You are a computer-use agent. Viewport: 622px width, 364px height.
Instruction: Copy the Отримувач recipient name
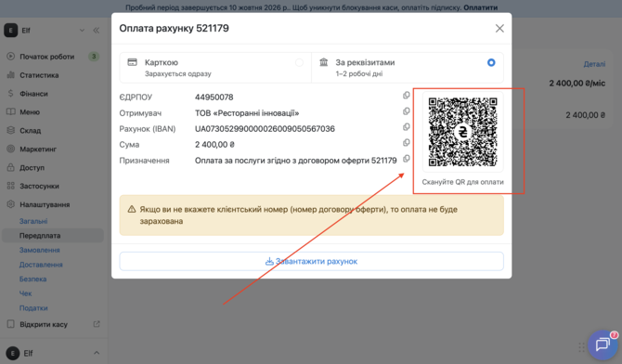point(407,111)
